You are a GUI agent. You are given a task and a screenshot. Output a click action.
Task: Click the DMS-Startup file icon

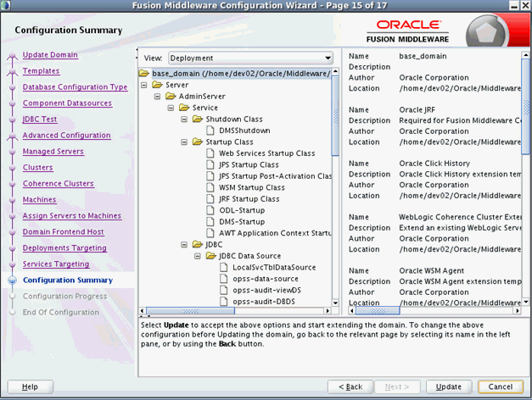point(210,222)
